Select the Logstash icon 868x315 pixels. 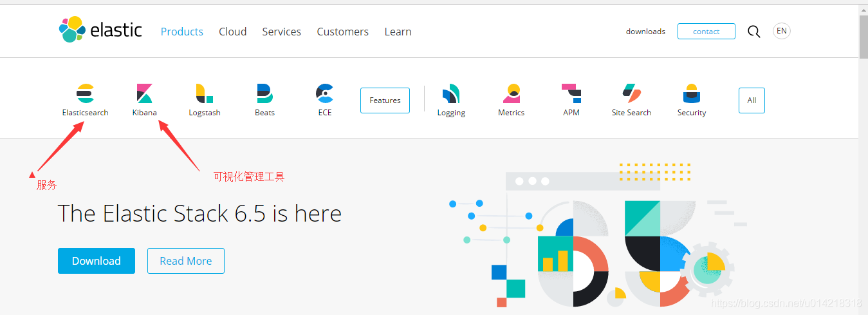(205, 93)
